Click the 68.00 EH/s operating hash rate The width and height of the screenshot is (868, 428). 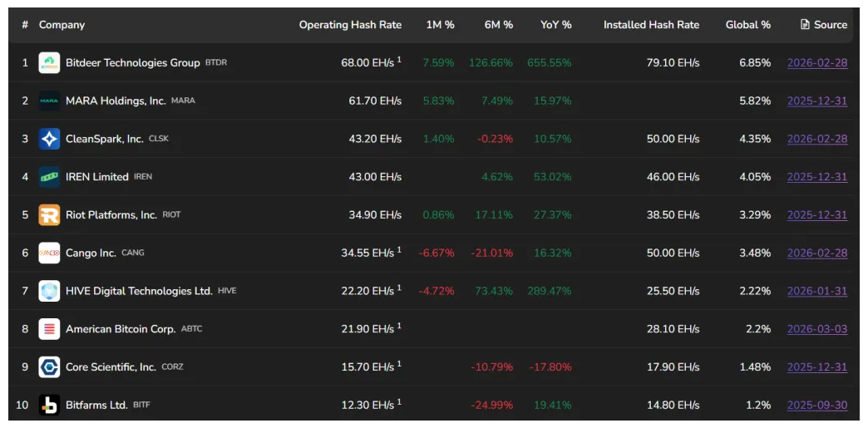click(x=367, y=63)
